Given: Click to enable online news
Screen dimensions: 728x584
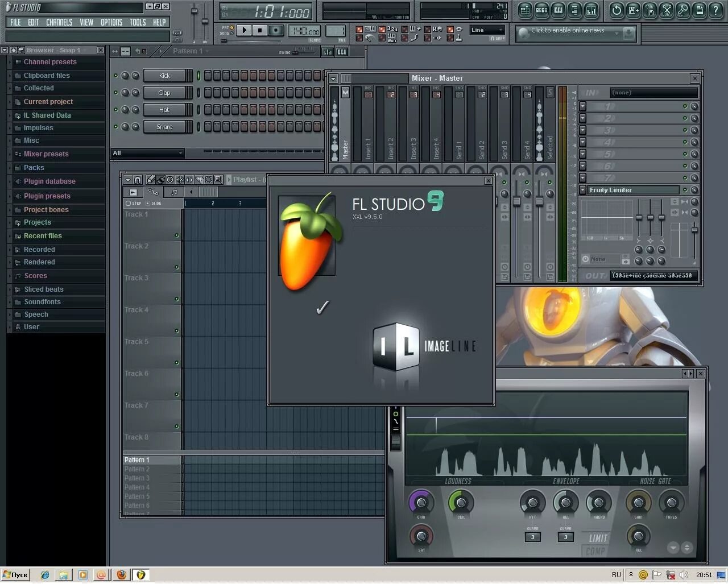Looking at the screenshot, I should [575, 34].
